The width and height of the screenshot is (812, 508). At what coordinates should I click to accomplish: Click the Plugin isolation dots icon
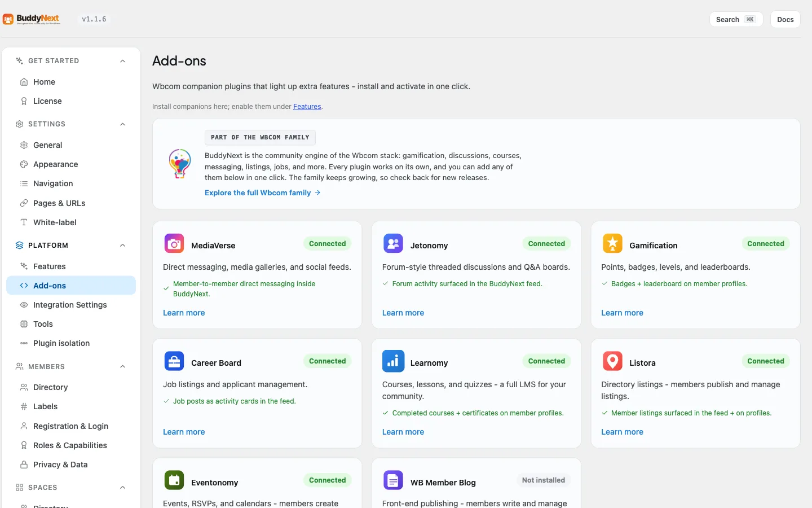coord(24,343)
